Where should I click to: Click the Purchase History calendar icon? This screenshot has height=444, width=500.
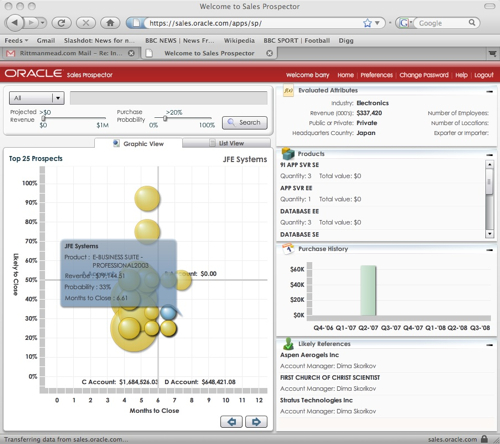pos(288,249)
